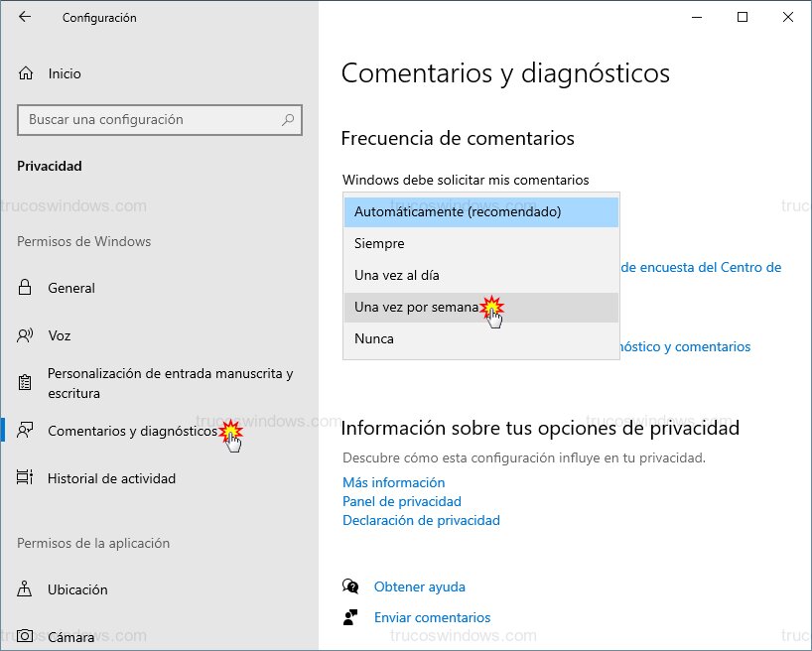Open the 'Más información' link

(x=393, y=482)
